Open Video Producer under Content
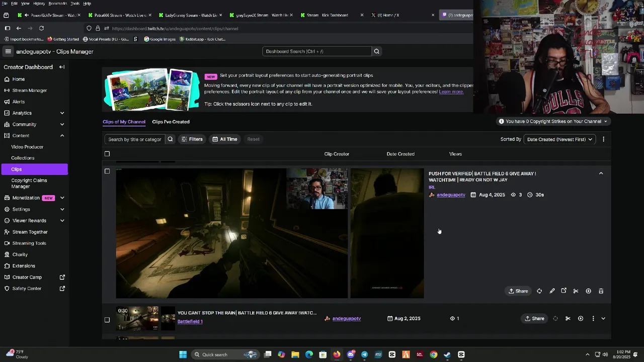This screenshot has width=644, height=362. 27,147
